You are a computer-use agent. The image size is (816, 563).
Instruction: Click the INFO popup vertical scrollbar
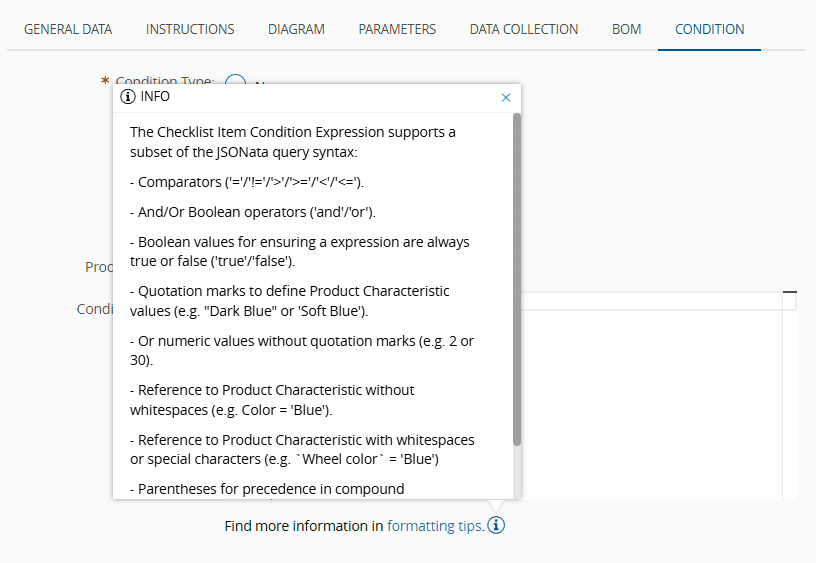516,280
